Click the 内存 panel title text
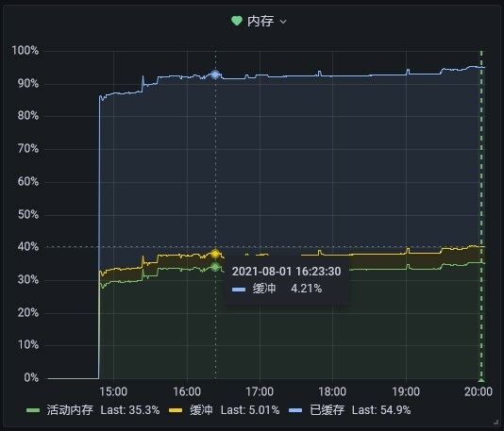 tap(260, 21)
